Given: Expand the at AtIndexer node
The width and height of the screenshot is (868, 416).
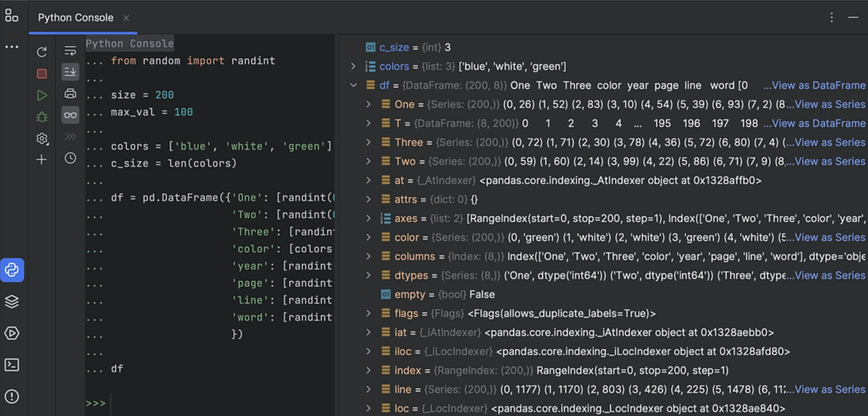Looking at the screenshot, I should (369, 180).
